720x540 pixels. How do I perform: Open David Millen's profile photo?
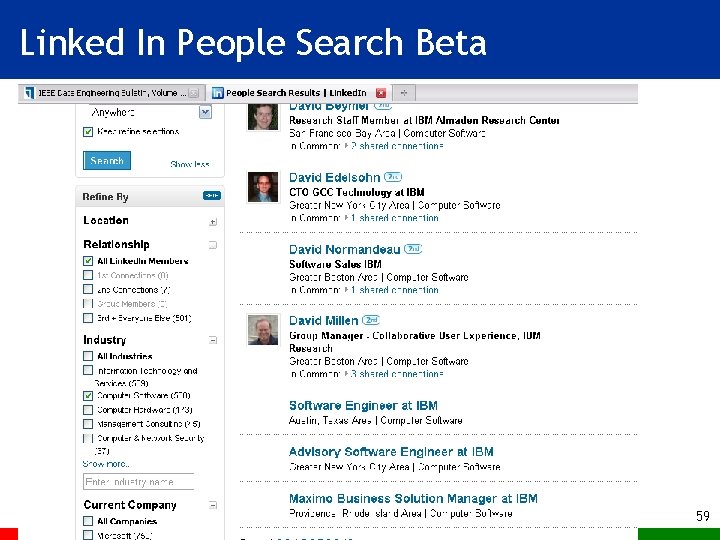pos(263,329)
